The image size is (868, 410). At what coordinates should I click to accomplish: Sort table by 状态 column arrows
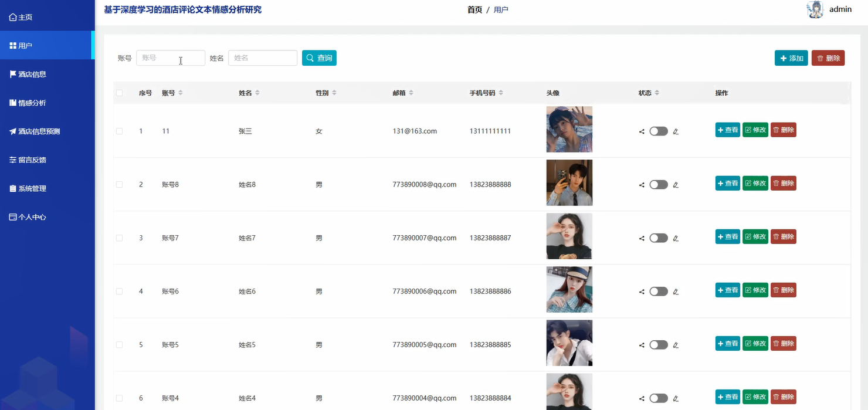click(x=657, y=93)
